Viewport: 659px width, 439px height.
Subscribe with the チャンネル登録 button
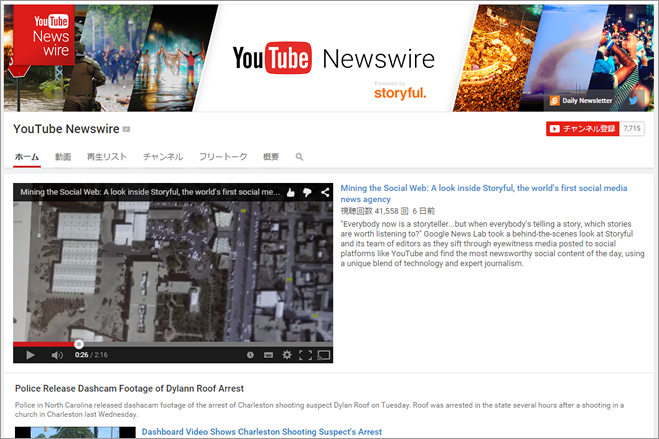coord(583,129)
